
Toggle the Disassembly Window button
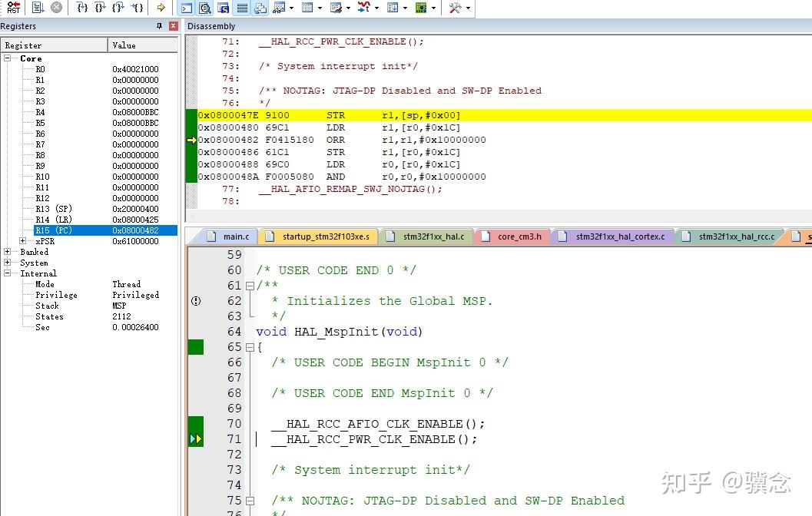(204, 8)
